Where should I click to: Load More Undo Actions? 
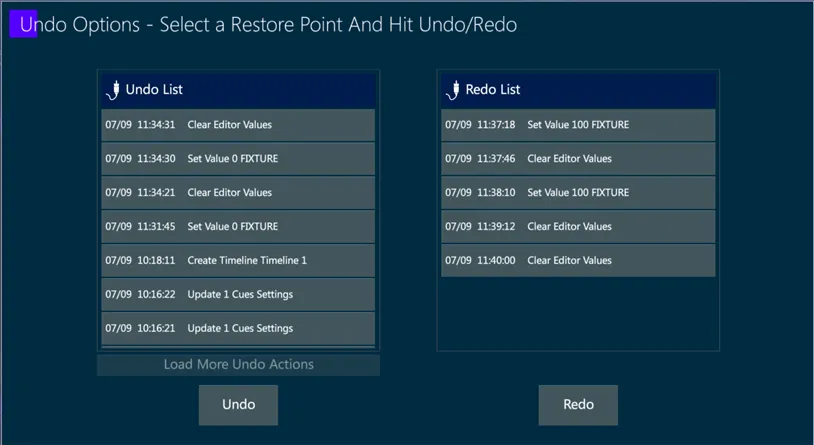(238, 365)
